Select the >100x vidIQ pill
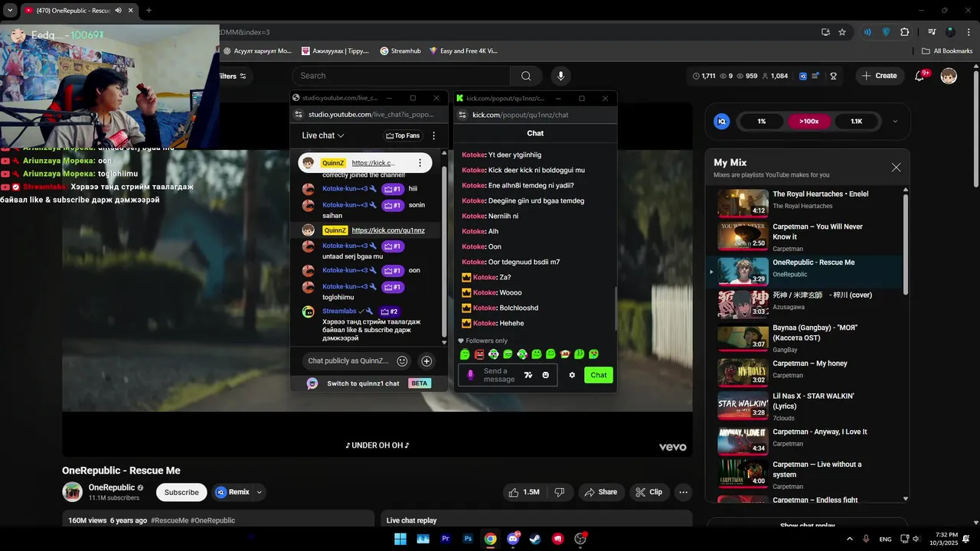The width and height of the screenshot is (980, 551). coord(808,121)
